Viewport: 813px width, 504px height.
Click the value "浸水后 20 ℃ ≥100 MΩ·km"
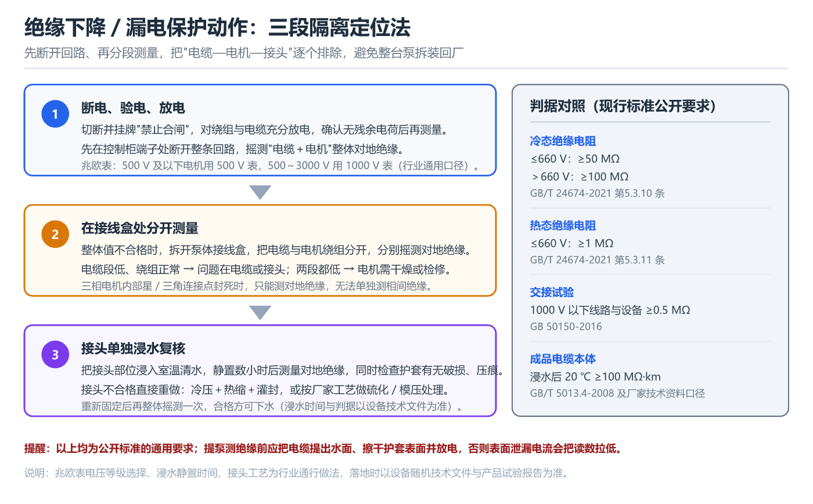tap(595, 377)
